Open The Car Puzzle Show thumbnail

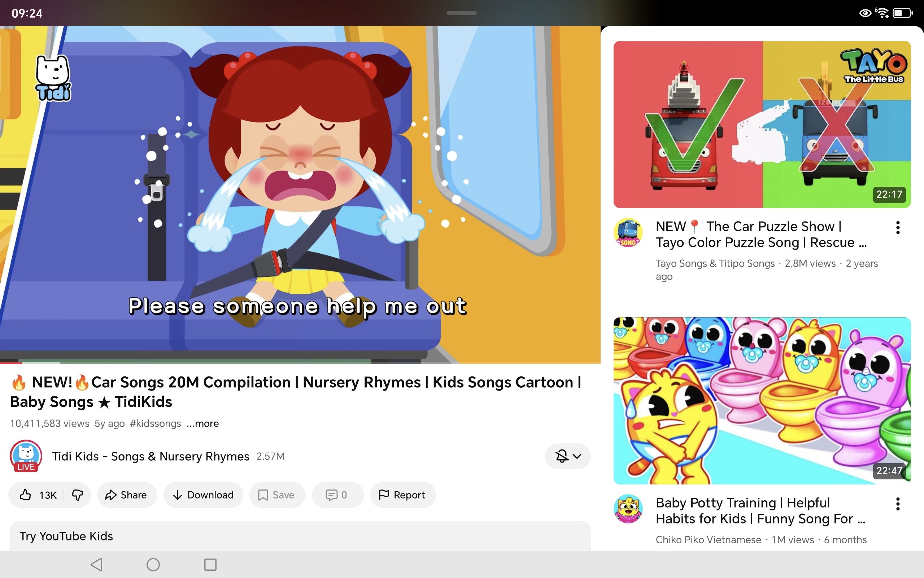pos(762,124)
